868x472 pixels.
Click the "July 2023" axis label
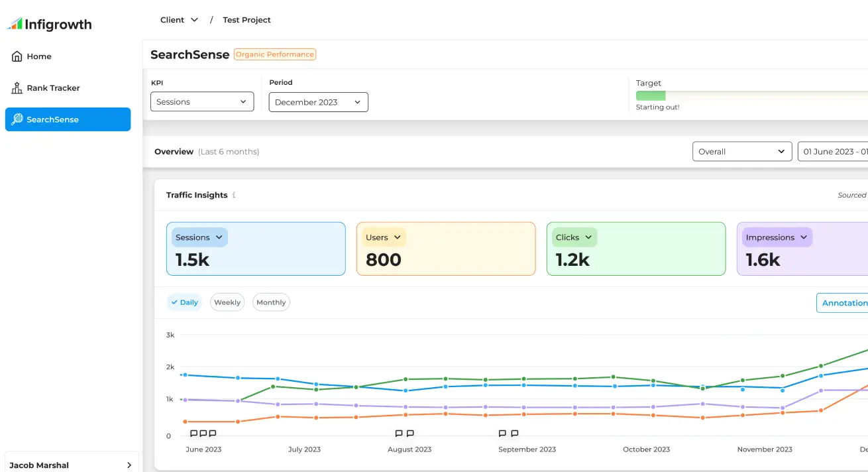(x=304, y=449)
